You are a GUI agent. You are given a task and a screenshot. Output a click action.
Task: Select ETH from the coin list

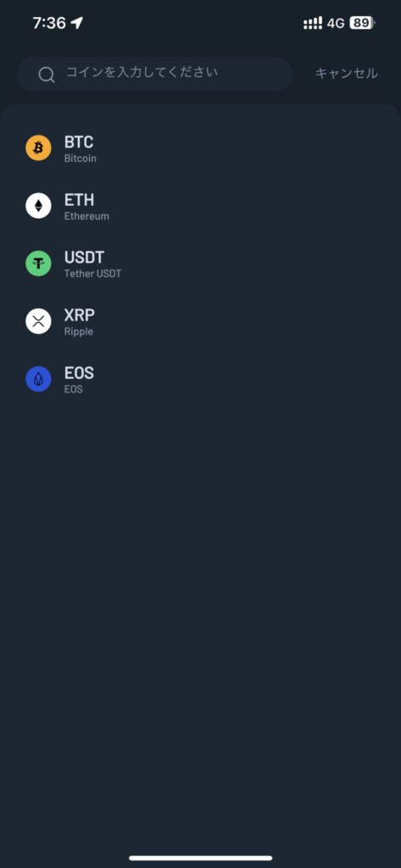click(x=200, y=205)
